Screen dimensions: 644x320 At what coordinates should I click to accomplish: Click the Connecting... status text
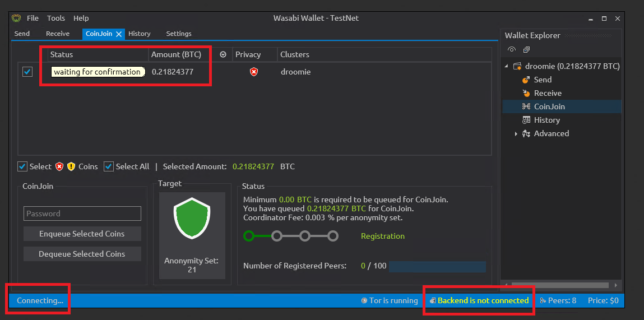point(40,301)
